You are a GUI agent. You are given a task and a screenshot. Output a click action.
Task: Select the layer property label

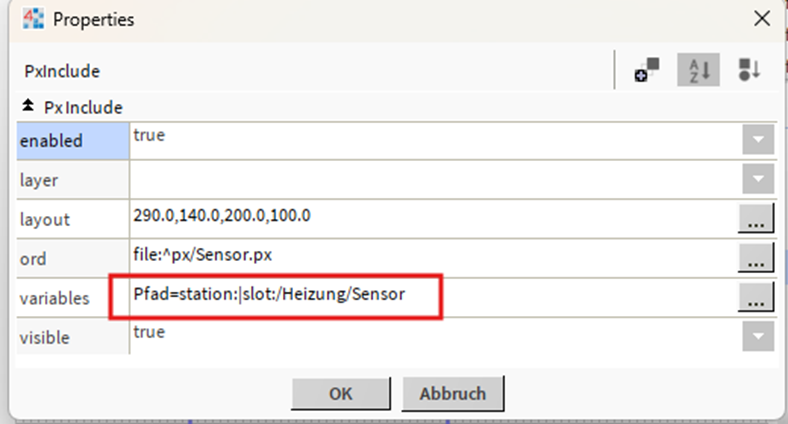click(x=73, y=180)
